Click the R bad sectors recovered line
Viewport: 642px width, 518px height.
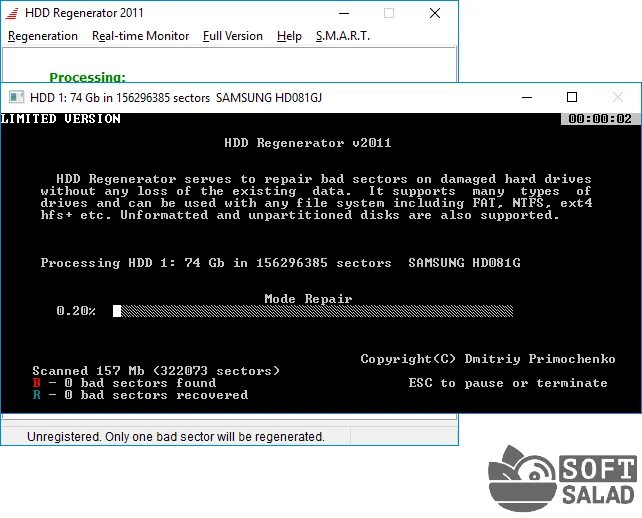click(140, 395)
